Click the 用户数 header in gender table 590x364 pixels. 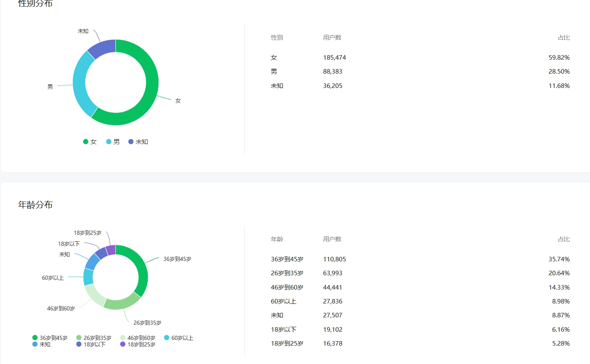(x=332, y=38)
